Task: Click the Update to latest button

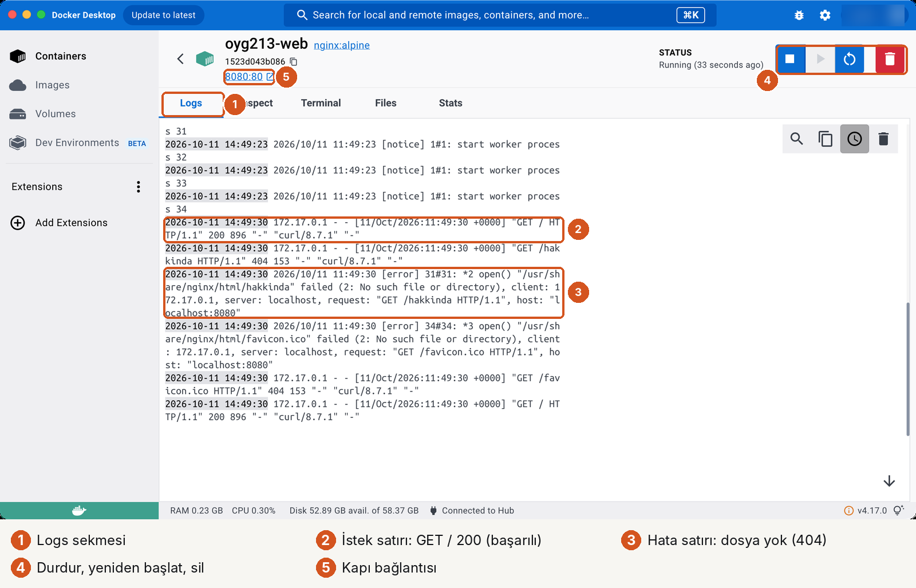Action: pos(163,15)
